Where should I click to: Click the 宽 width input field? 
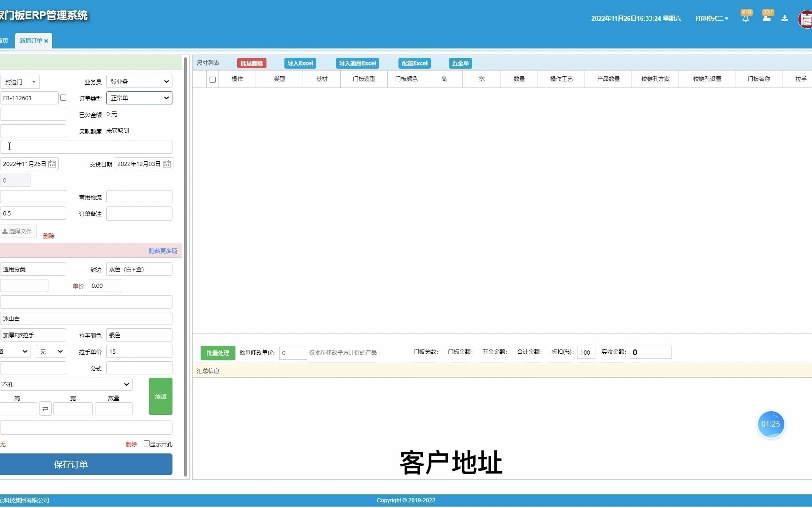click(73, 409)
